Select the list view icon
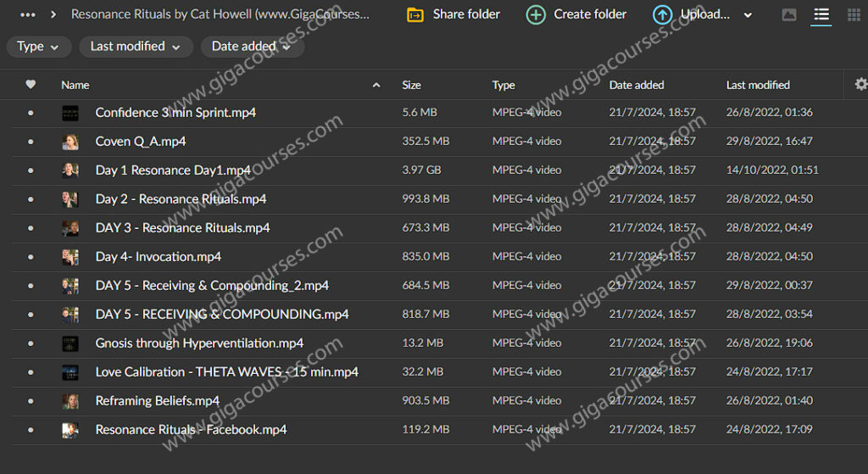Screen dimensions: 868x474 (821, 14)
